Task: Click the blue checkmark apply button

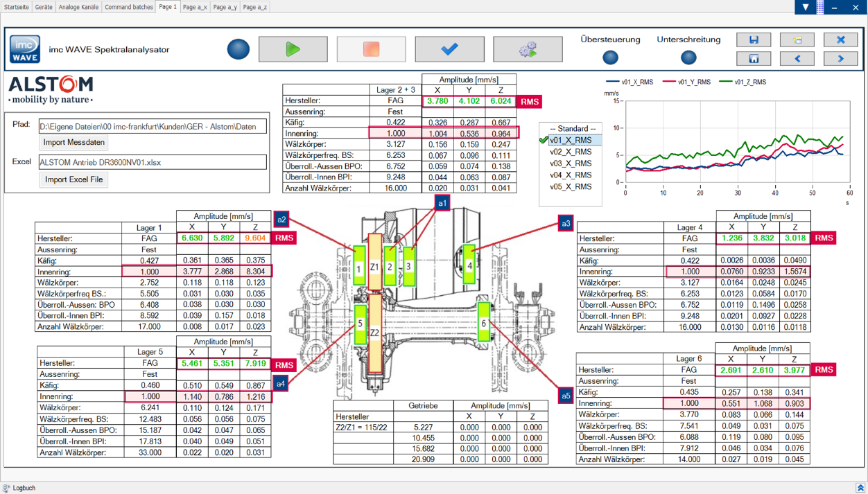Action: 449,49
